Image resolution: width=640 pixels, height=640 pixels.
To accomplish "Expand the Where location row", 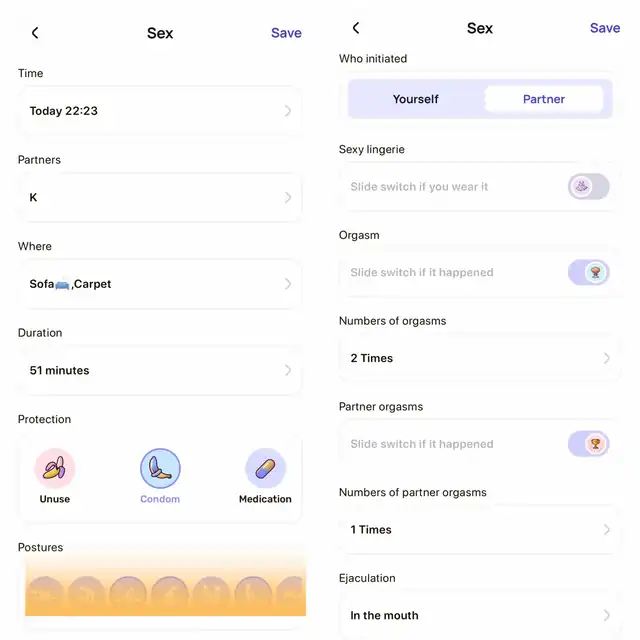I will click(160, 284).
